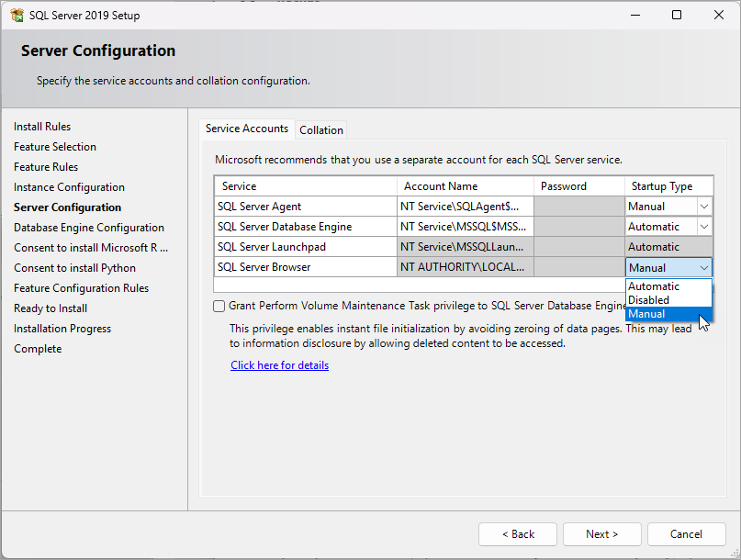The image size is (741, 560).
Task: Select the SQL Server Agent service cell
Action: tap(305, 207)
